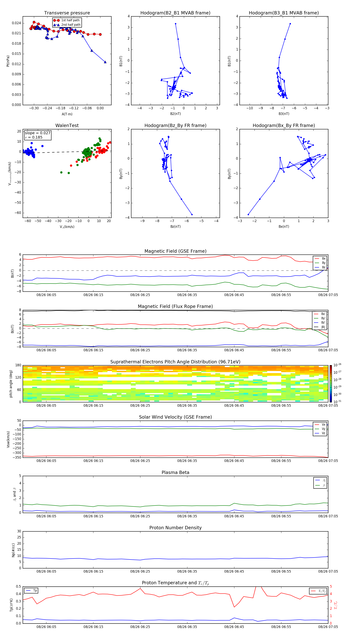This screenshot has height=644, width=351.
Task: Click the "Vz" entry in velocity legend
Action: (320, 433)
